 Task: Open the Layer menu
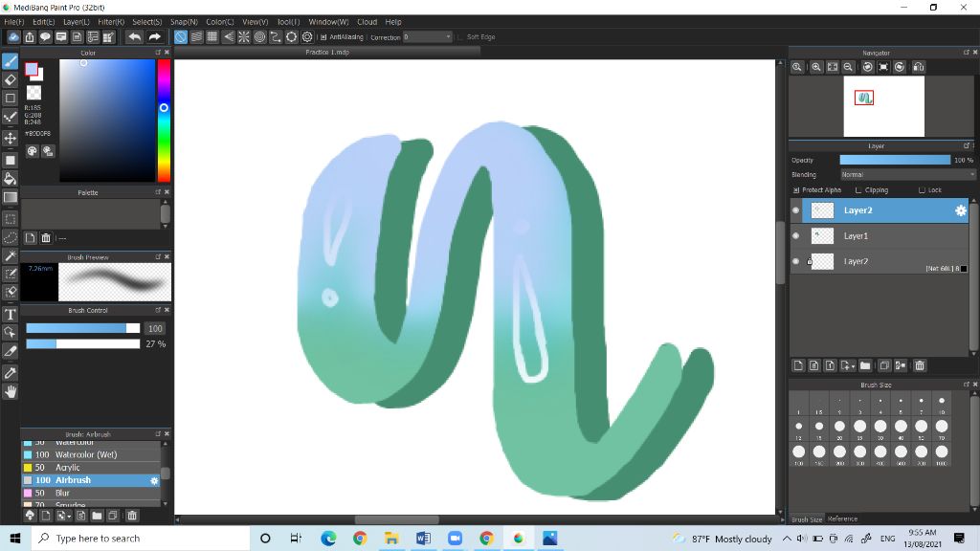coord(77,22)
